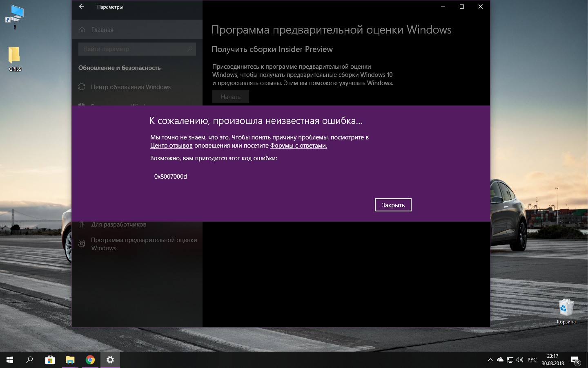Image resolution: width=588 pixels, height=368 pixels.
Task: Click the Закрыть button in error dialog
Action: [393, 205]
